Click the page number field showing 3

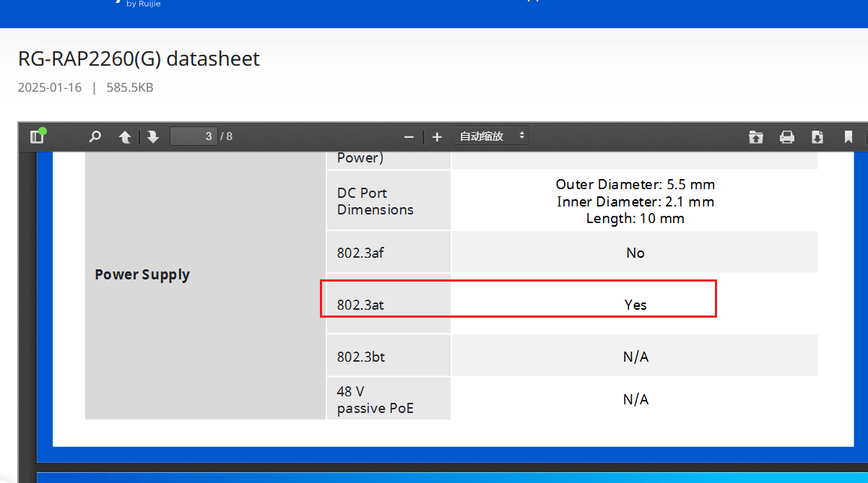194,136
